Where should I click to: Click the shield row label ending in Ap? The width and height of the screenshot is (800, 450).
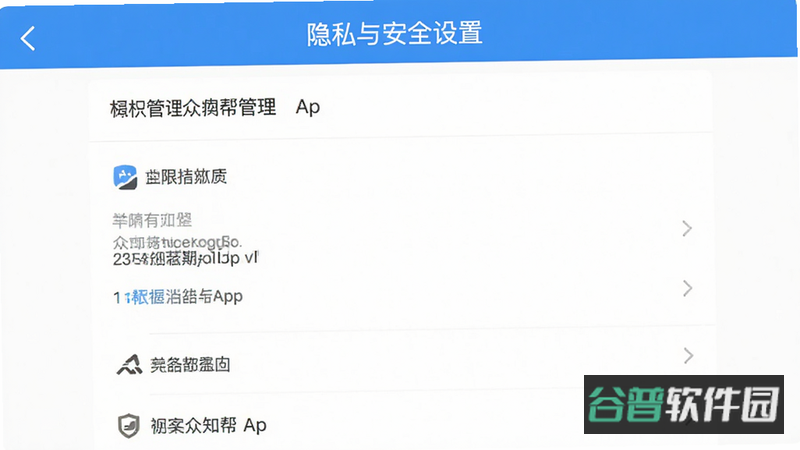[208, 426]
